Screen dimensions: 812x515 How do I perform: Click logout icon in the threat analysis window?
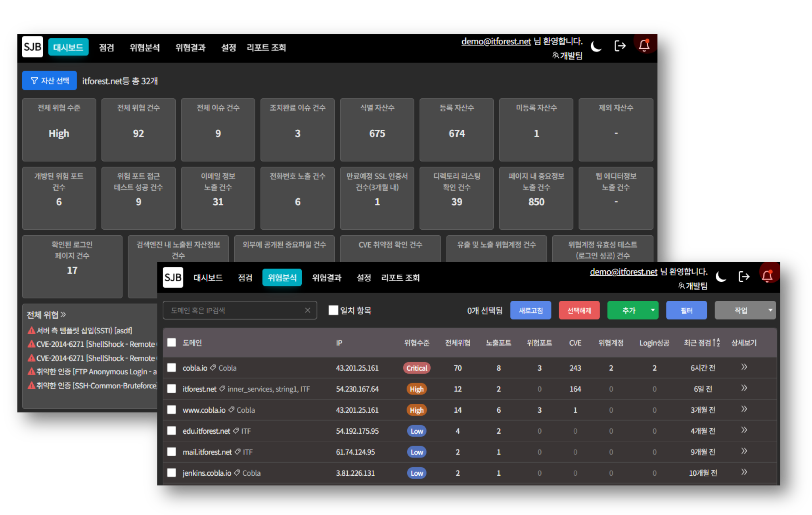coord(744,277)
